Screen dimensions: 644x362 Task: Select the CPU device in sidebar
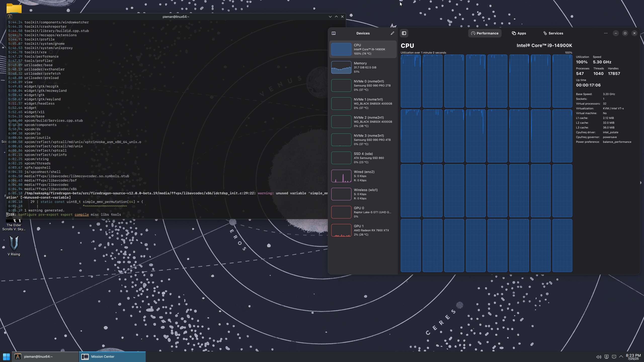(363, 49)
